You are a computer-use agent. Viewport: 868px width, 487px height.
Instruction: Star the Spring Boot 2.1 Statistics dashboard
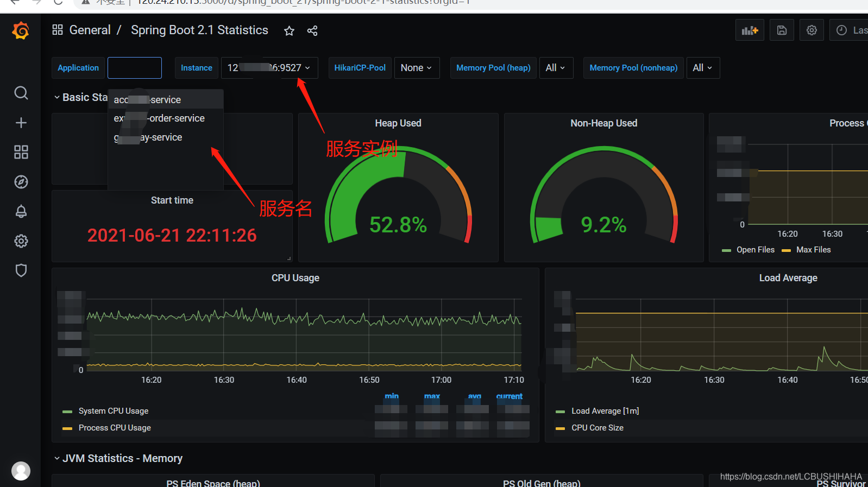point(289,31)
